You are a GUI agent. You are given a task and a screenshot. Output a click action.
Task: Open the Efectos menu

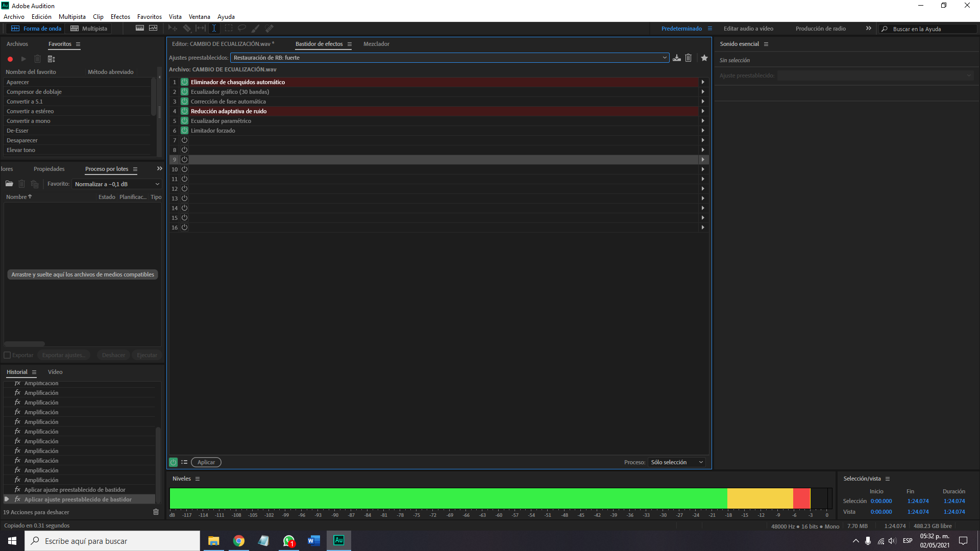click(120, 17)
